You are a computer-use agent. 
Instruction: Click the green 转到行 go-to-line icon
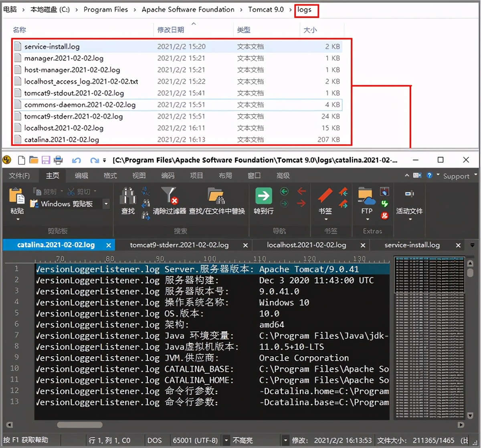[x=263, y=196]
